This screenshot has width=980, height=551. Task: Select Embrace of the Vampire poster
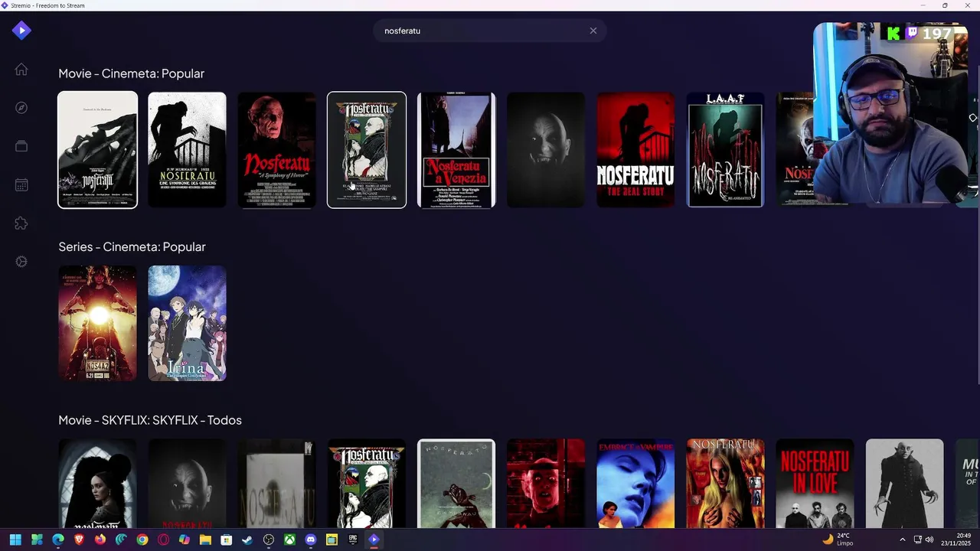(635, 484)
